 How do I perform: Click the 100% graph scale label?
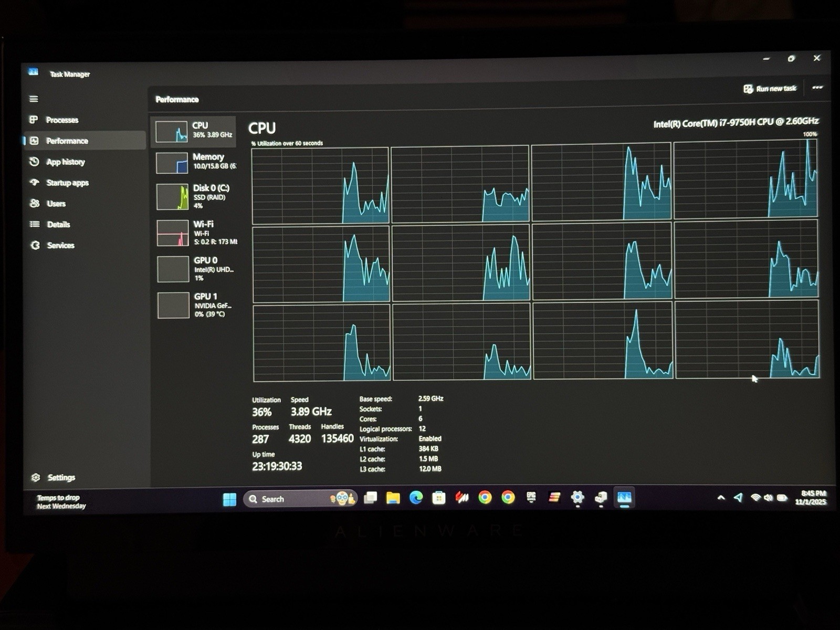point(810,134)
